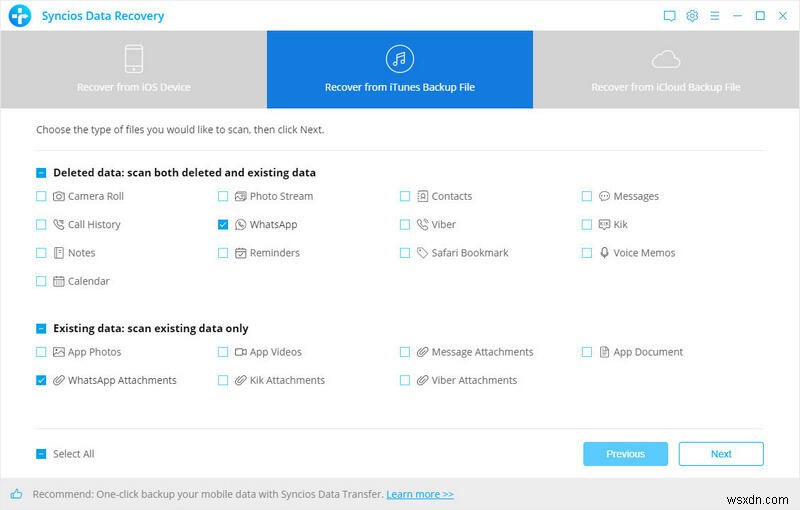Screen dimensions: 800x510
Task: Click the Notes icon
Action: point(59,253)
